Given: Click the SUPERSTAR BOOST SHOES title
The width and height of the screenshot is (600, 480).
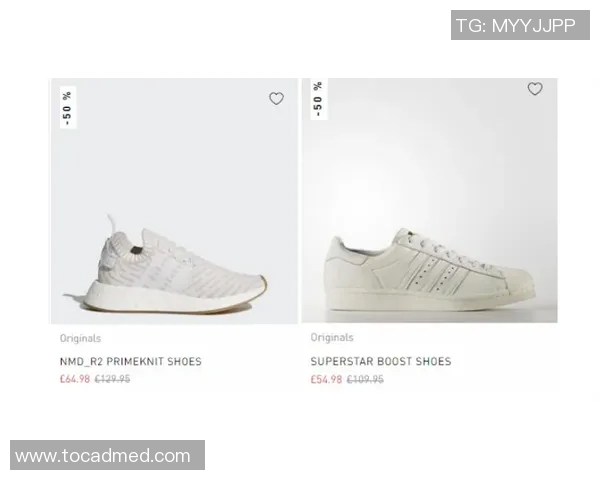Looking at the screenshot, I should pos(381,361).
